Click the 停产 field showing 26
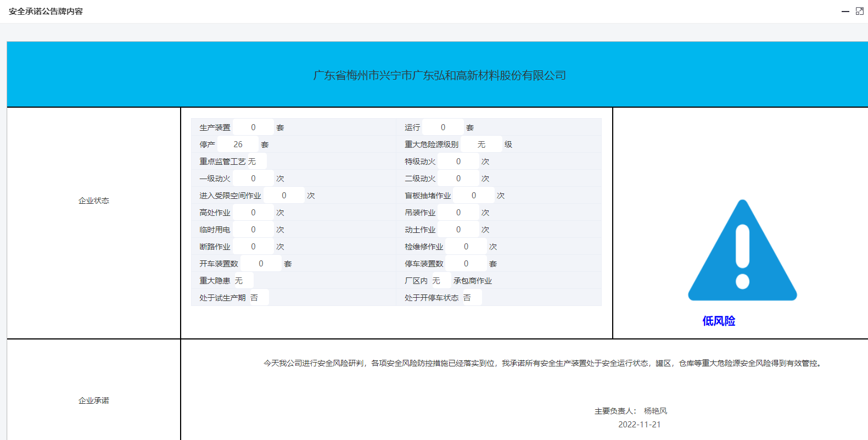The image size is (868, 440). (x=238, y=144)
